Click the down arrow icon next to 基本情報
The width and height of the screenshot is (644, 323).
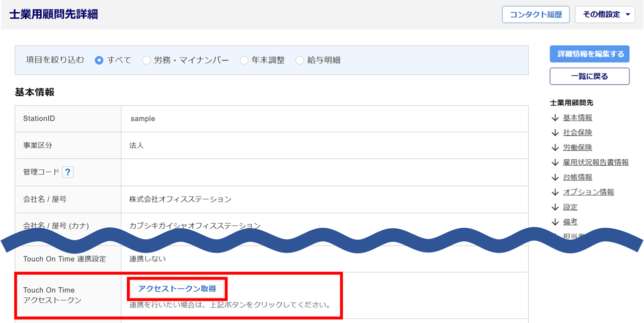pos(555,117)
